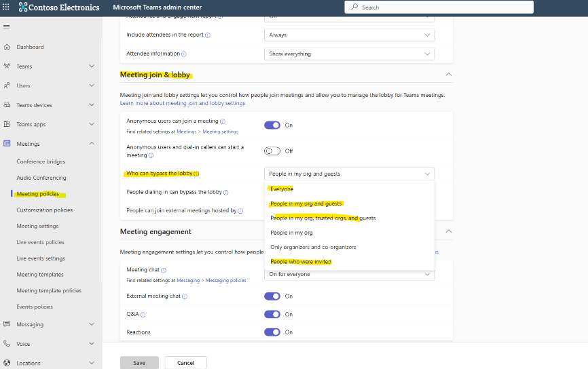Click the Cancel button
The width and height of the screenshot is (588, 369).
point(185,363)
